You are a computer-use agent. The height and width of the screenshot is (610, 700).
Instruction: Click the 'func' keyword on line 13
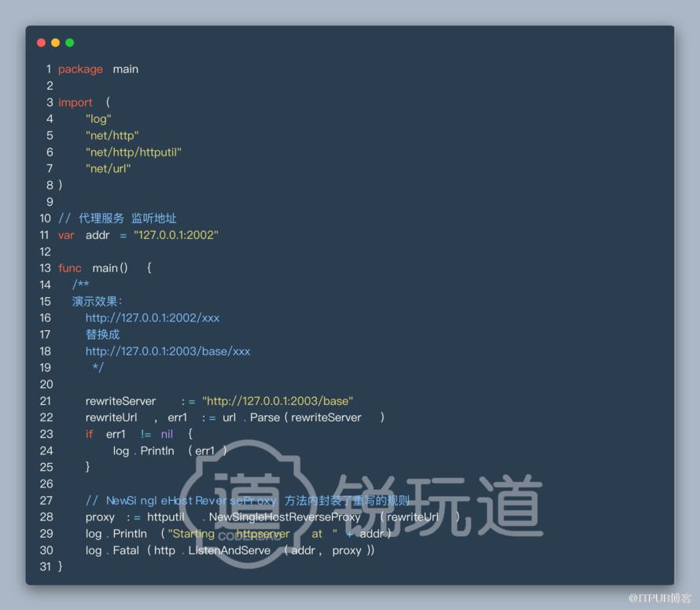70,268
